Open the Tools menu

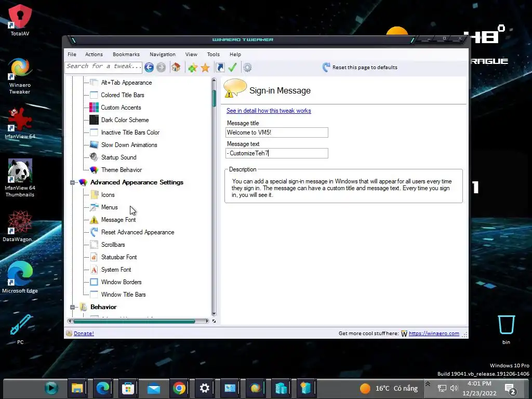coord(213,54)
